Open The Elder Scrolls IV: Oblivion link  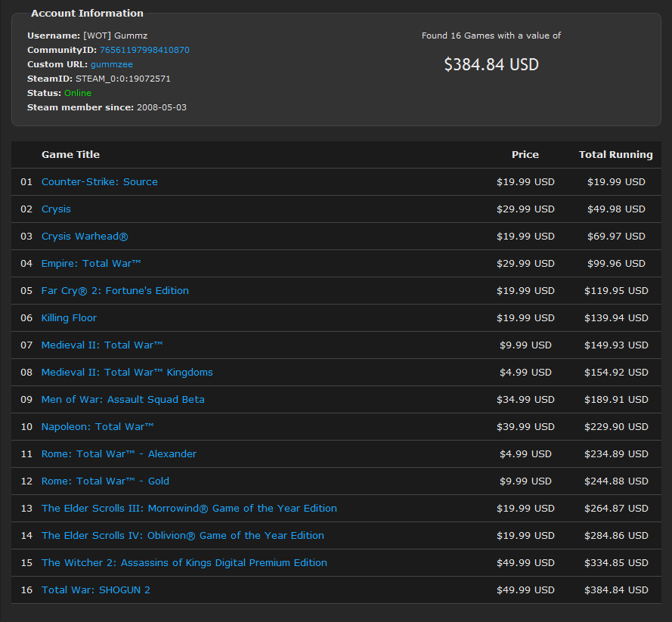click(x=181, y=535)
